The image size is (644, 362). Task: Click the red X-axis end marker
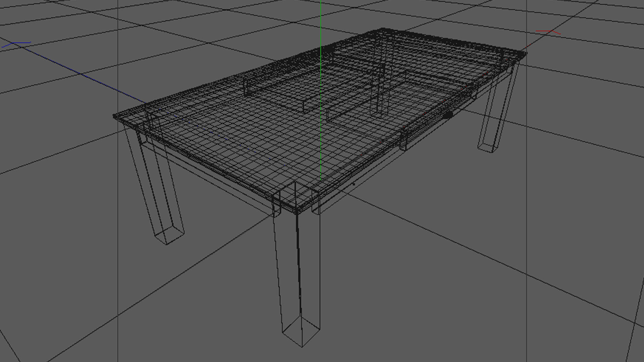[x=548, y=32]
